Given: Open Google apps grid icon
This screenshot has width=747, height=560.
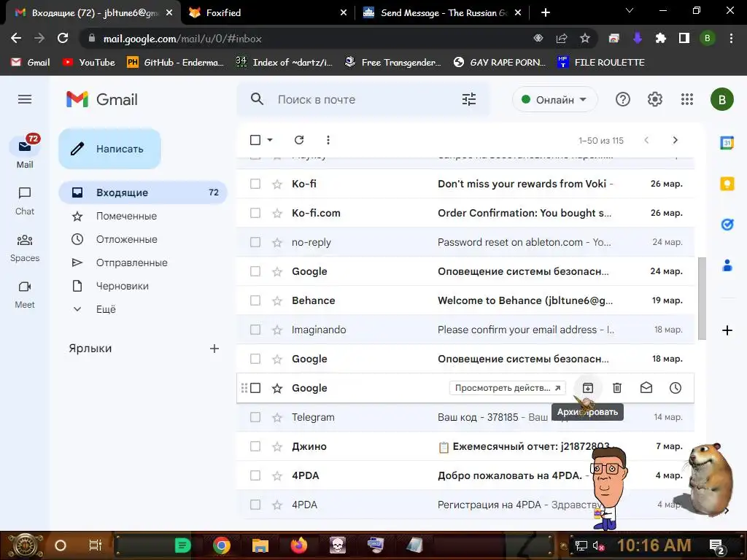Looking at the screenshot, I should (x=687, y=99).
